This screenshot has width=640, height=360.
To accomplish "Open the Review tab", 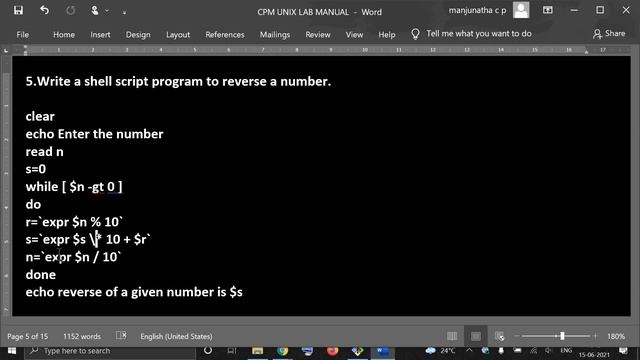I will click(318, 35).
